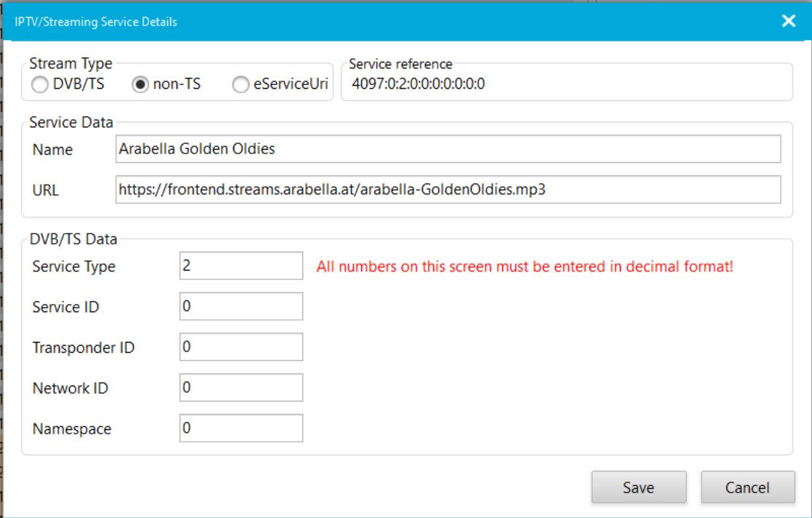This screenshot has width=812, height=518.
Task: Click the dialog title bar text
Action: point(96,22)
